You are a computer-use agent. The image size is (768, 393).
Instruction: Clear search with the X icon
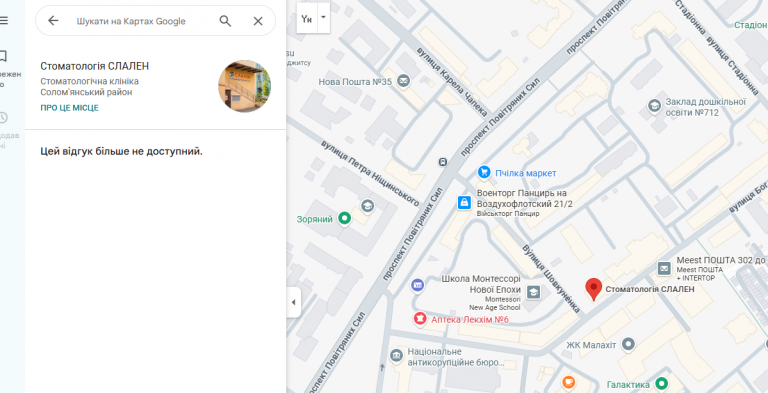258,21
